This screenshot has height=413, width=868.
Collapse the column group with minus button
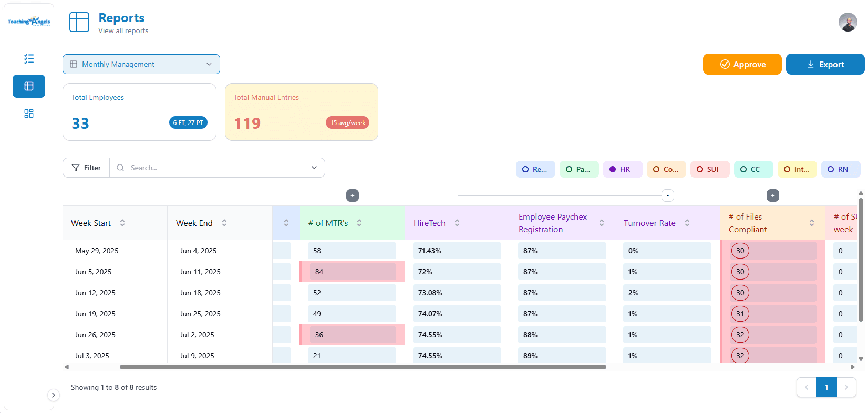[x=667, y=195]
